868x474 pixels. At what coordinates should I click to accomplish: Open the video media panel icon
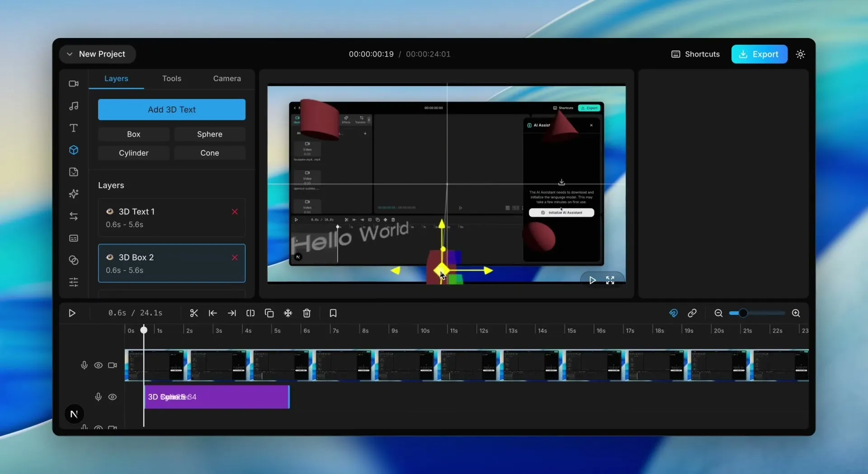pos(74,84)
